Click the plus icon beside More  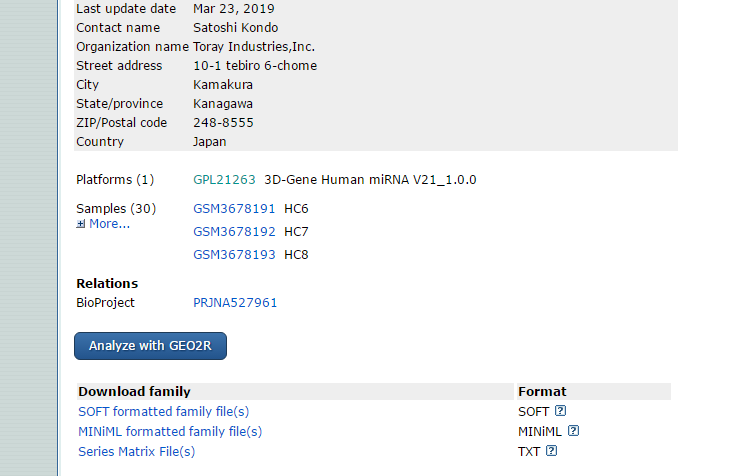point(81,224)
